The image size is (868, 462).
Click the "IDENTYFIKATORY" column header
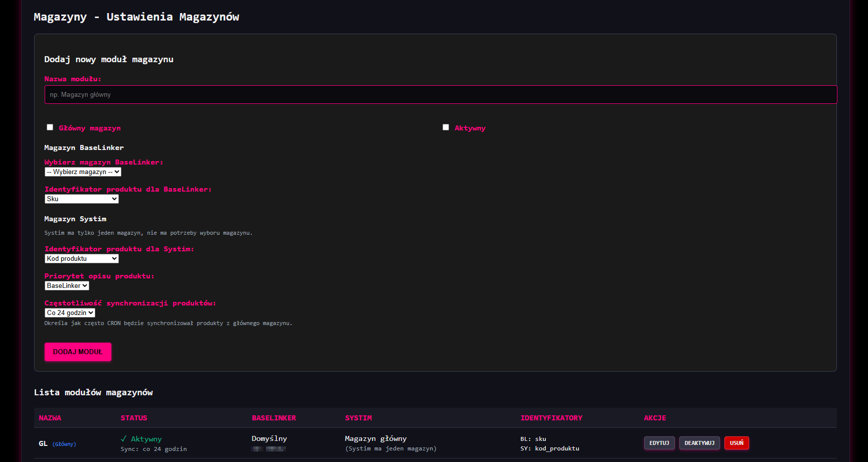pos(551,417)
